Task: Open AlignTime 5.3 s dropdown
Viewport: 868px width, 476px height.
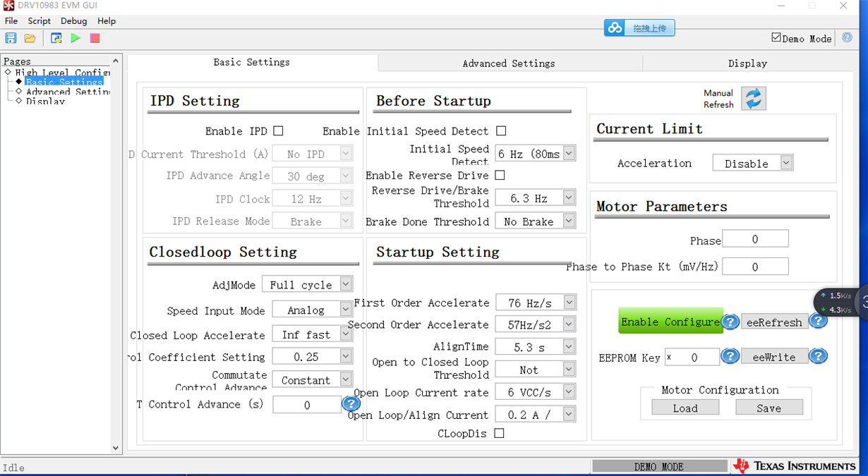Action: (536, 347)
